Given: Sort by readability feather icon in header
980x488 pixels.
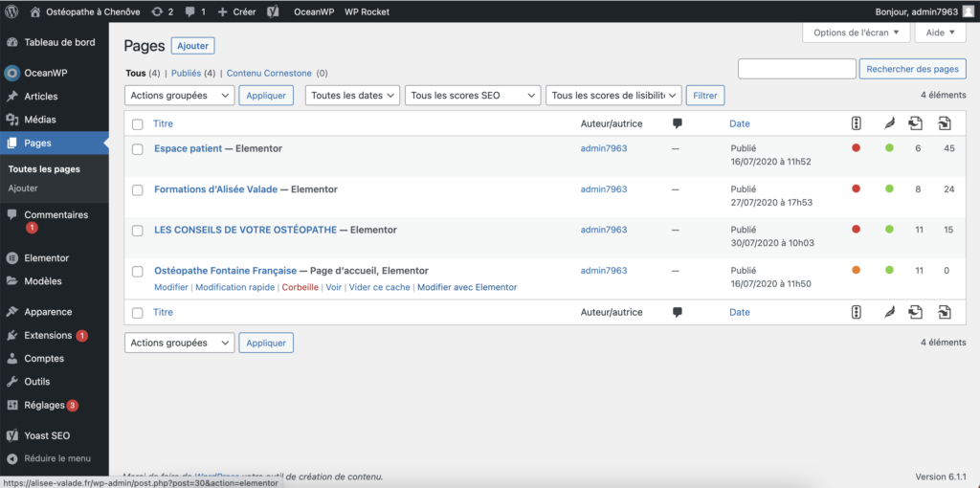Looking at the screenshot, I should [x=888, y=123].
